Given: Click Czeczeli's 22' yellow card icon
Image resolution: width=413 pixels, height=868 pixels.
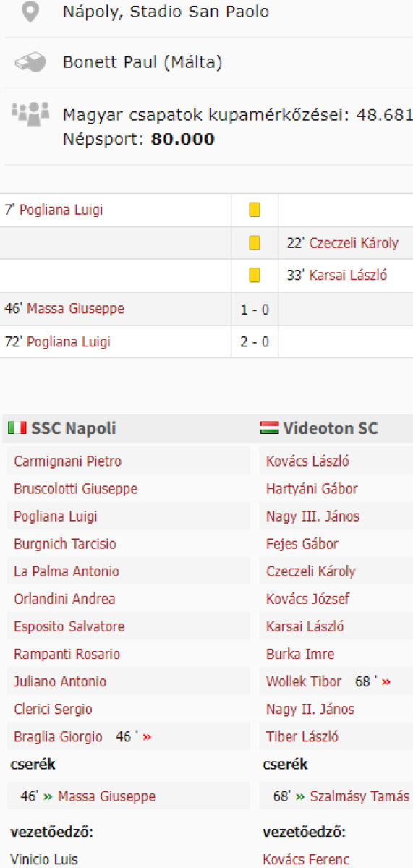Looking at the screenshot, I should (255, 243).
